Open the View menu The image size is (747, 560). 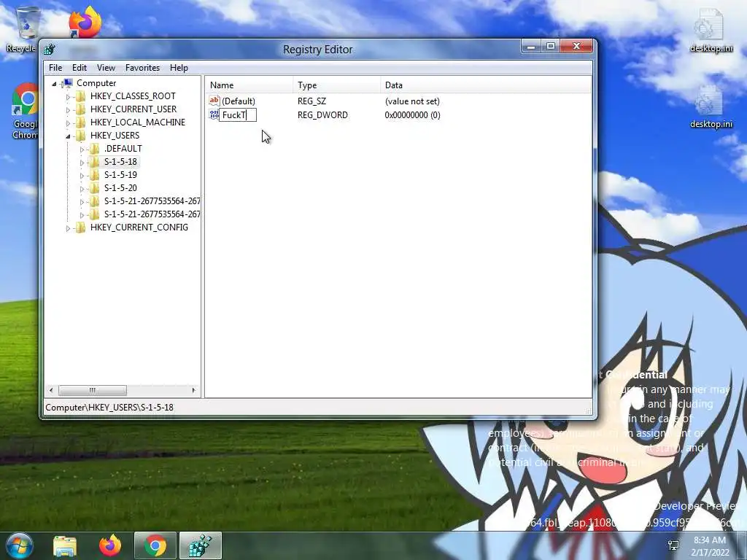point(106,68)
